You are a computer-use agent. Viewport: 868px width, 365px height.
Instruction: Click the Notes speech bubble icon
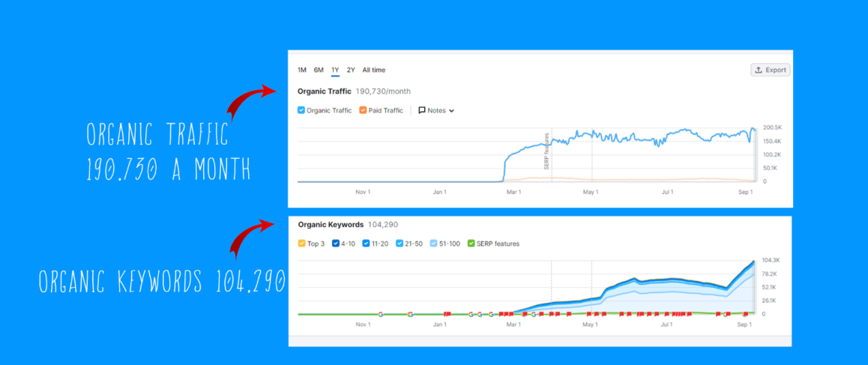coord(422,110)
